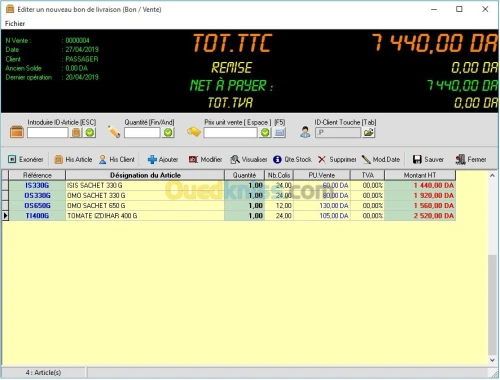Show Qte Stock info

point(292,160)
